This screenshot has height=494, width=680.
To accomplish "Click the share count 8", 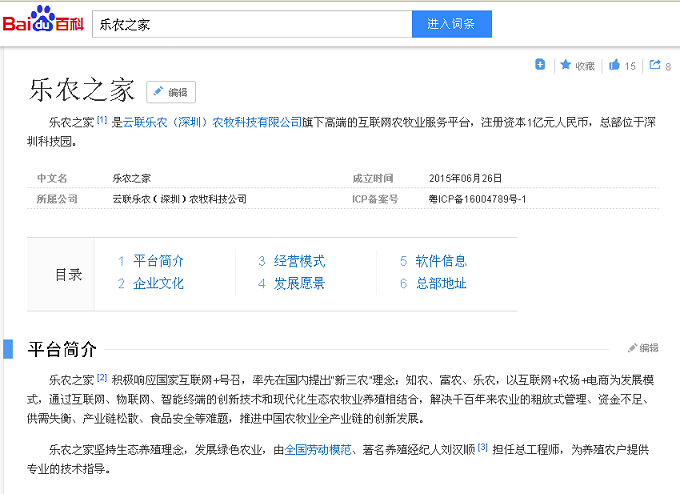I will tap(668, 67).
